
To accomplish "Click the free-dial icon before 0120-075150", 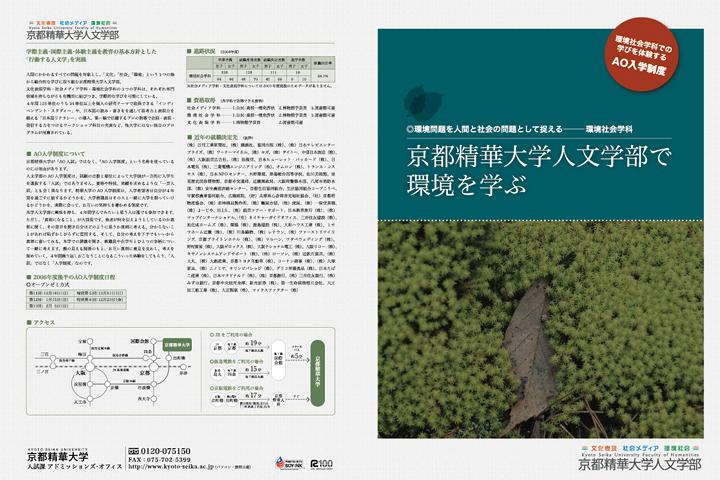I will click(x=134, y=451).
